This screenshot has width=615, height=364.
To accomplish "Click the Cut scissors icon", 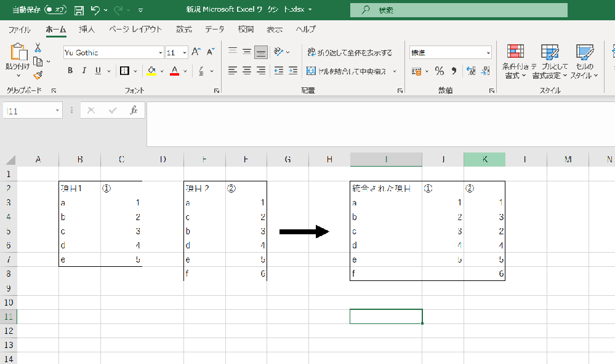I will (38, 47).
